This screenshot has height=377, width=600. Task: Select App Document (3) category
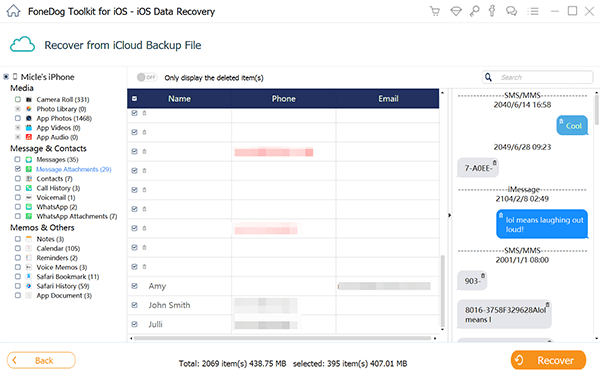[x=64, y=295]
